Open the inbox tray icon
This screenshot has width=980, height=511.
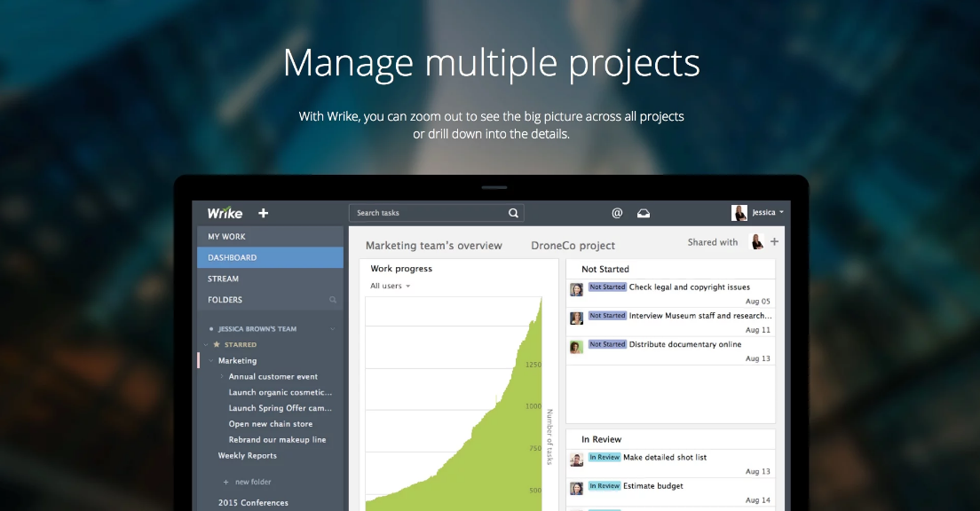(x=644, y=213)
